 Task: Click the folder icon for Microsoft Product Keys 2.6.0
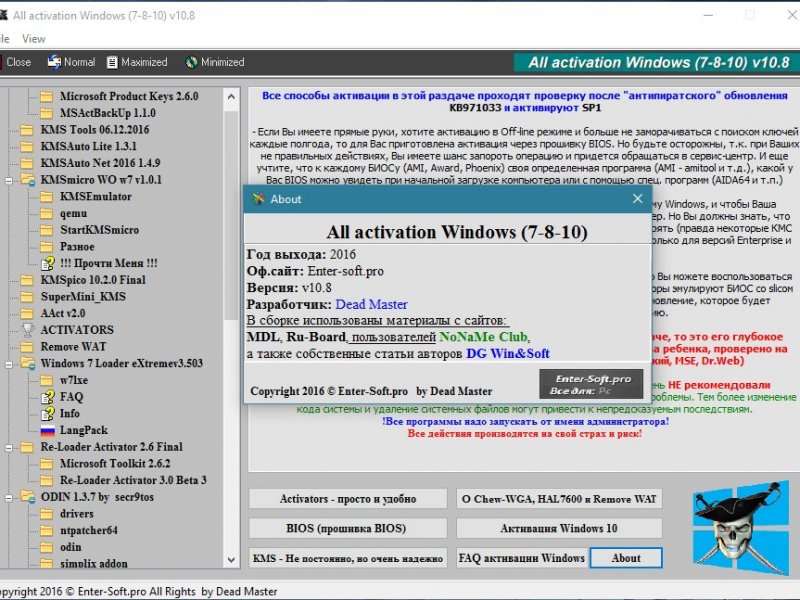pos(47,96)
